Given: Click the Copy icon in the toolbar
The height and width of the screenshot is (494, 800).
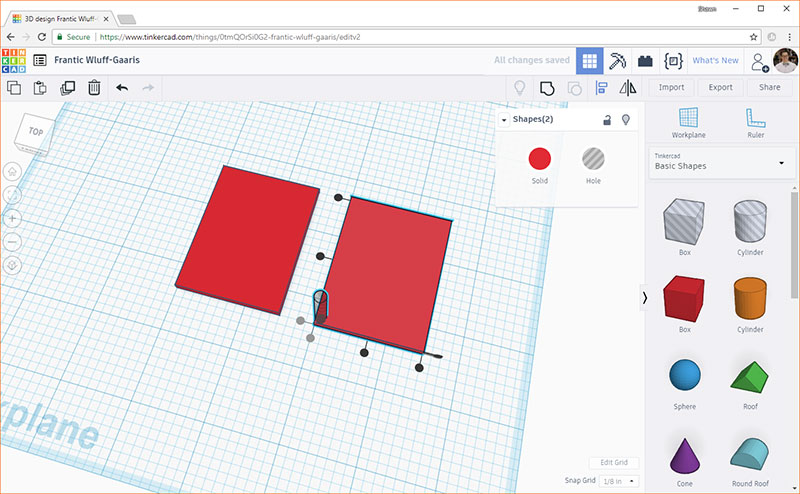Looking at the screenshot, I should (15, 88).
